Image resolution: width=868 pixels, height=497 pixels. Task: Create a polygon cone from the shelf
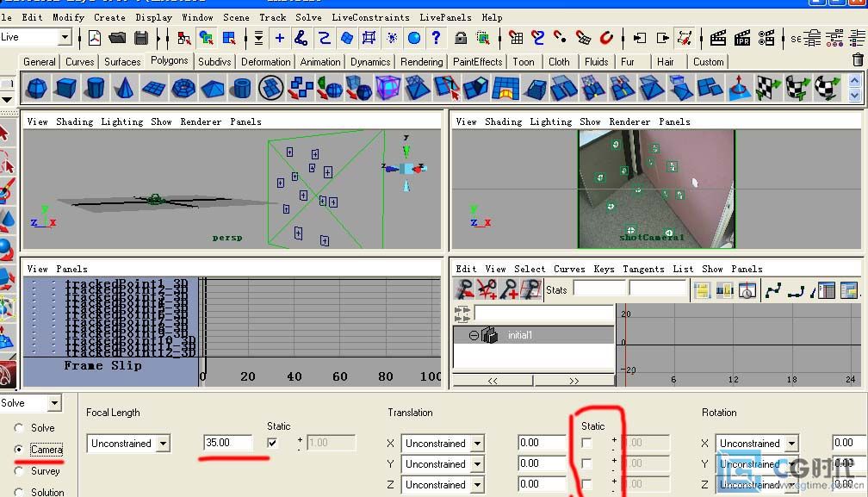click(x=125, y=88)
